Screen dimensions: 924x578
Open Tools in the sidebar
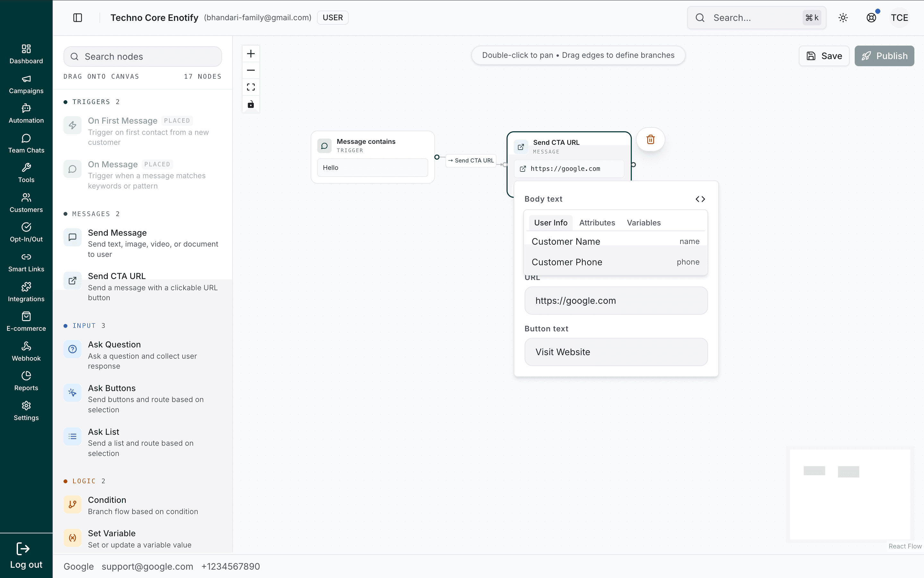click(x=26, y=173)
